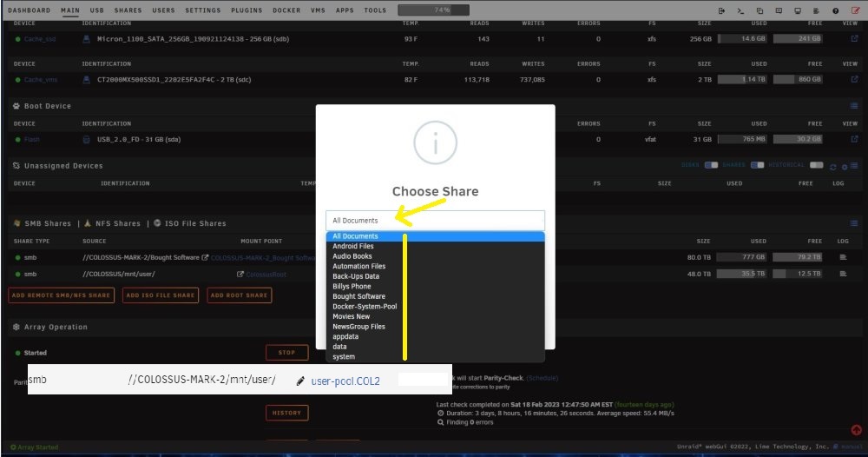Select NewsGroup Files in share list

[x=435, y=327]
